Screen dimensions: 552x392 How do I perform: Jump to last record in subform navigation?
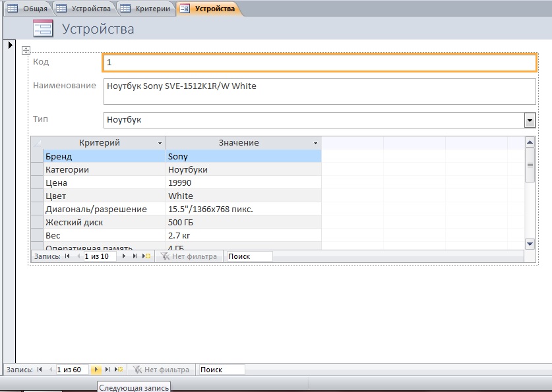(x=135, y=256)
